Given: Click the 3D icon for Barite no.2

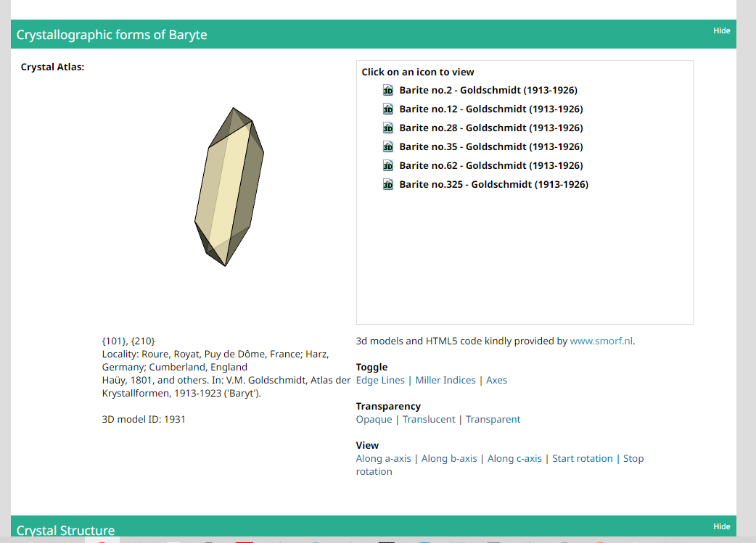Looking at the screenshot, I should point(387,91).
